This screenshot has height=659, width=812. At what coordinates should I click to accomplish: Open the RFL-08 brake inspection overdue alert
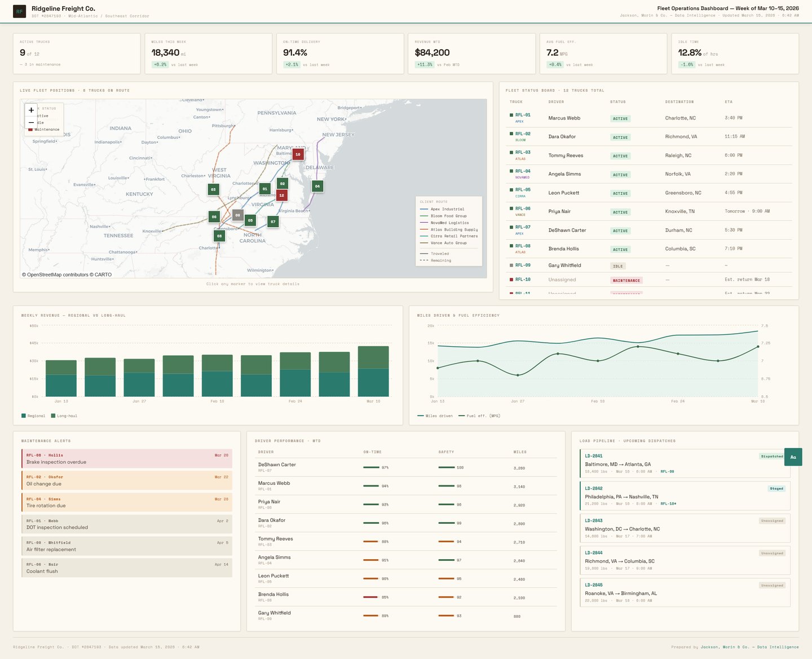[126, 458]
